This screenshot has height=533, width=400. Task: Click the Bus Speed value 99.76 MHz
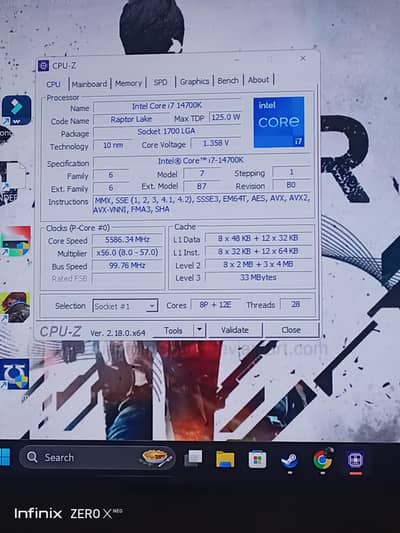click(127, 265)
